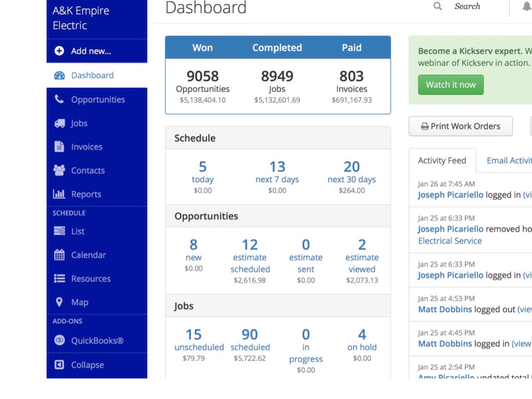Open Opportunities via the phone icon
This screenshot has width=532, height=399.
[x=59, y=99]
